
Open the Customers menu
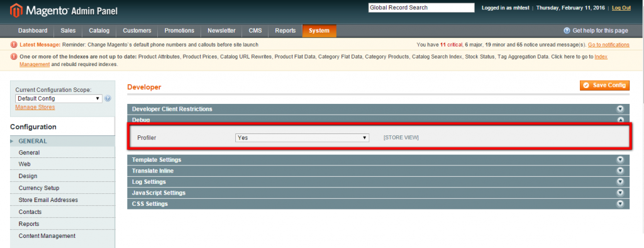pyautogui.click(x=136, y=30)
